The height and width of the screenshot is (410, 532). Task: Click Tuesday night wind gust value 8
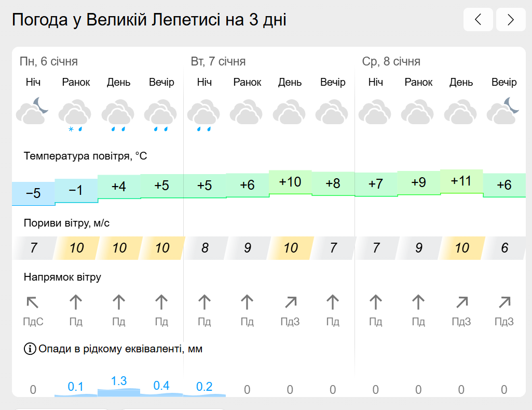pyautogui.click(x=205, y=248)
